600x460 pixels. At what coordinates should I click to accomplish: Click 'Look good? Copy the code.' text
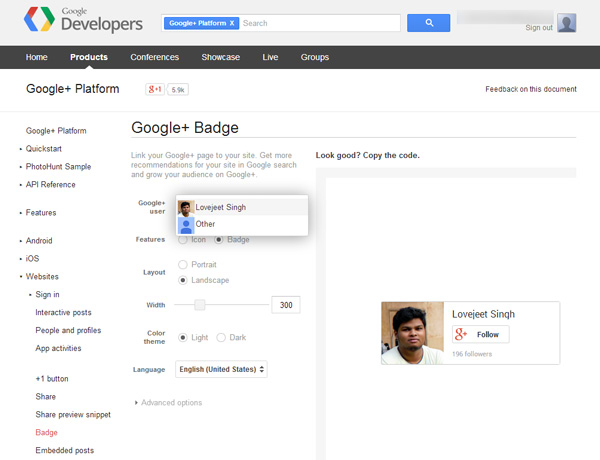368,155
